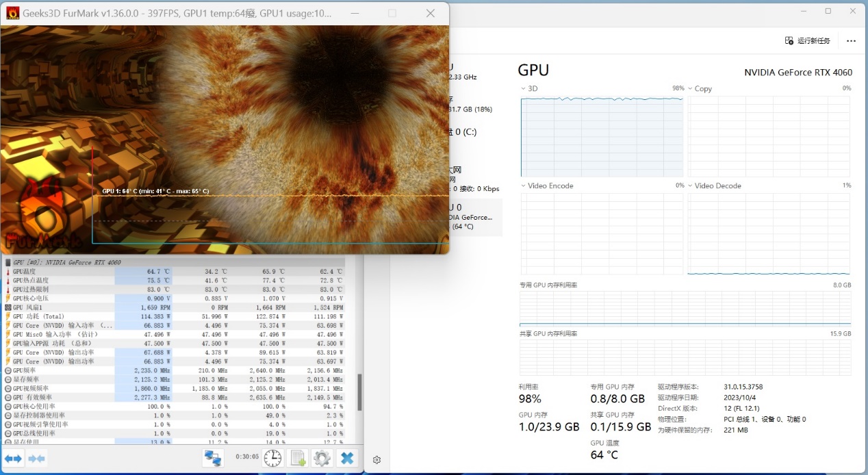Viewport: 868px width, 475px height.
Task: Open the Video Decode graph dropdown
Action: click(691, 185)
